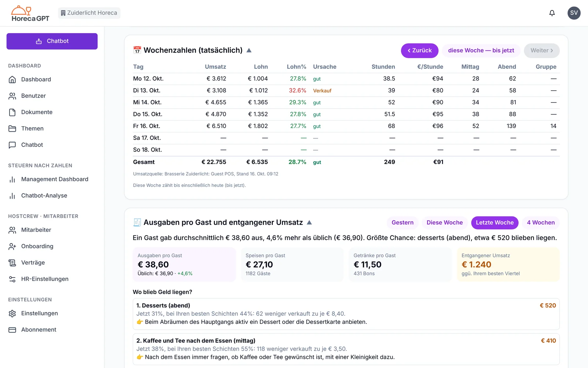Go back a week with Zurück
Image resolution: width=588 pixels, height=368 pixels.
420,50
